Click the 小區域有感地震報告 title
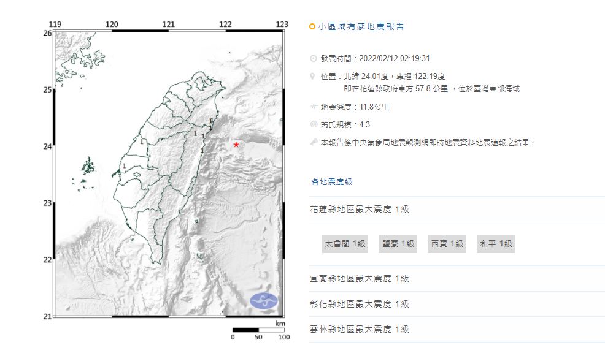This screenshot has width=605, height=364. [361, 27]
